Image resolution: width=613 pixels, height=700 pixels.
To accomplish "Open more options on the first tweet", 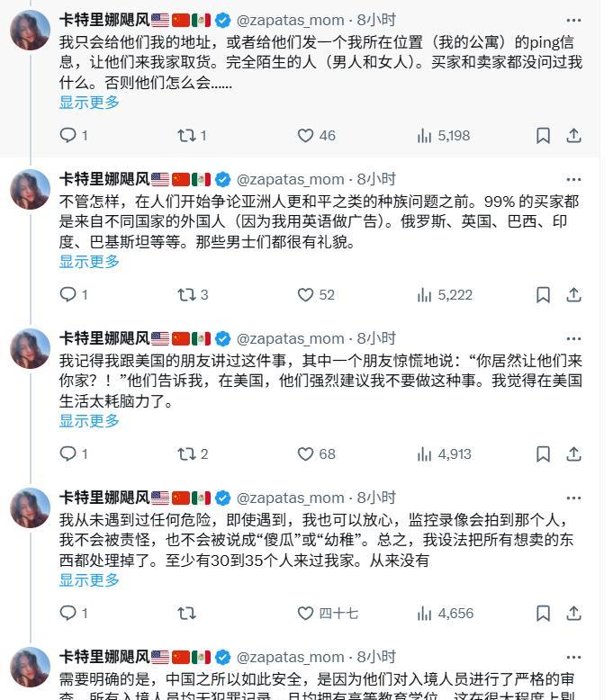I will pyautogui.click(x=573, y=20).
